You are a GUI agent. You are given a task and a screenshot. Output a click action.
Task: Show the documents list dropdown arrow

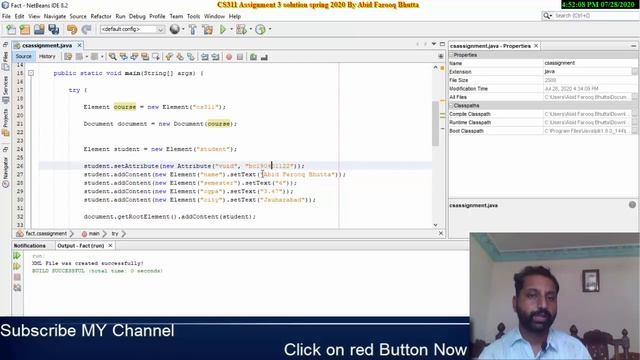click(x=434, y=44)
